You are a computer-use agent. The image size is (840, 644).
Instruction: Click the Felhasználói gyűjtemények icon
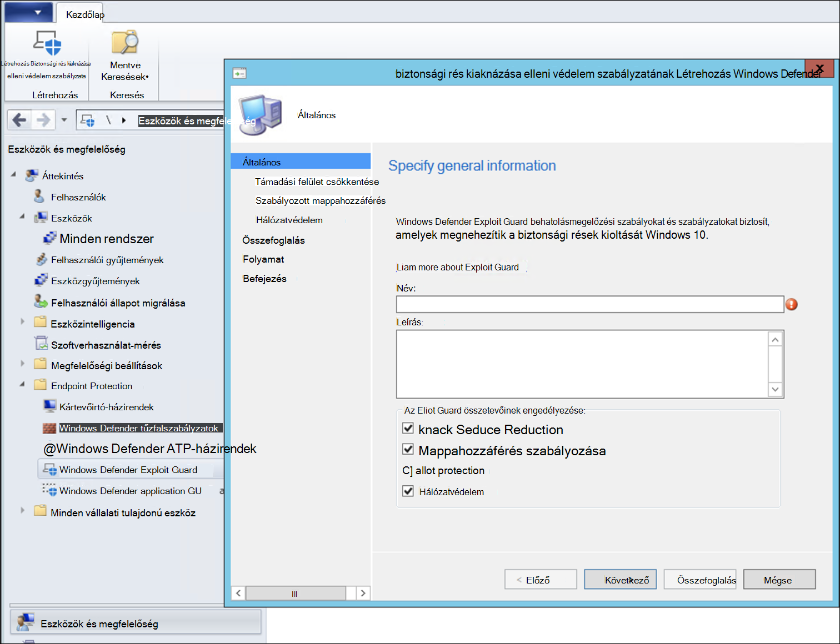[41, 260]
